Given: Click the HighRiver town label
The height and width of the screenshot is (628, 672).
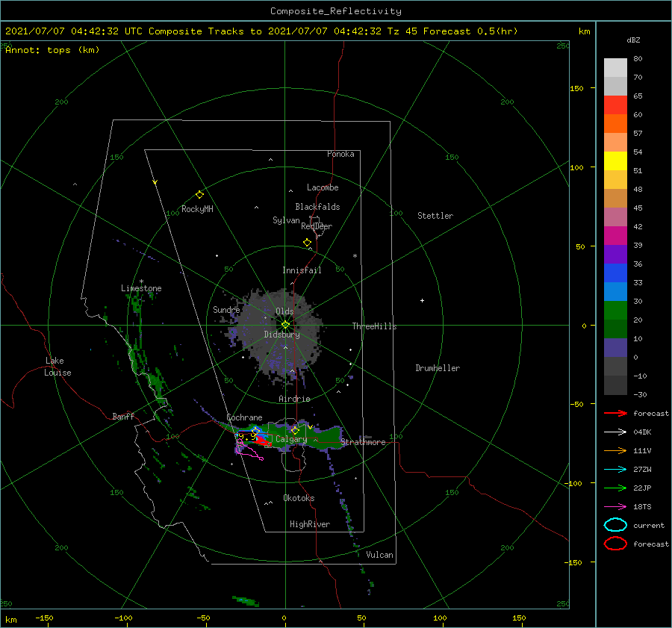Looking at the screenshot, I should [310, 524].
